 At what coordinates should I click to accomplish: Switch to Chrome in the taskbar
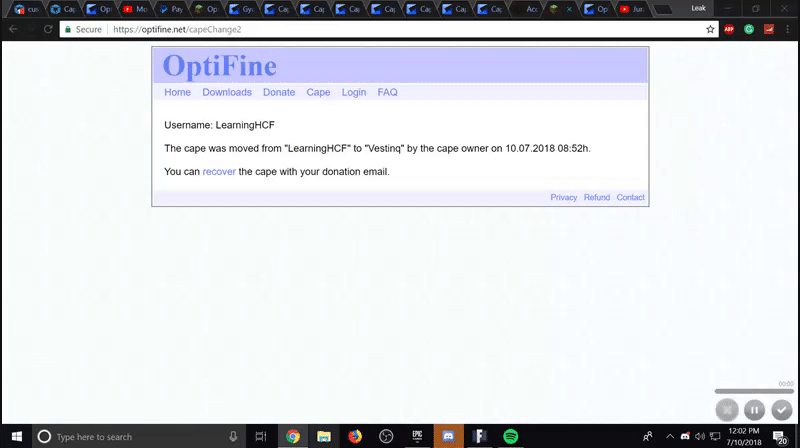coord(292,436)
